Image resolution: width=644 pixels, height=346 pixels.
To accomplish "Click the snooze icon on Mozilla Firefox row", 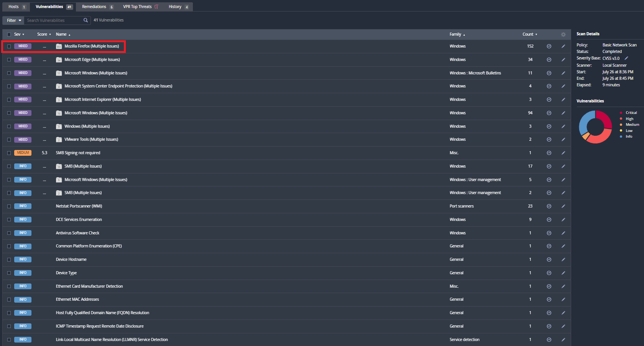I will click(549, 46).
